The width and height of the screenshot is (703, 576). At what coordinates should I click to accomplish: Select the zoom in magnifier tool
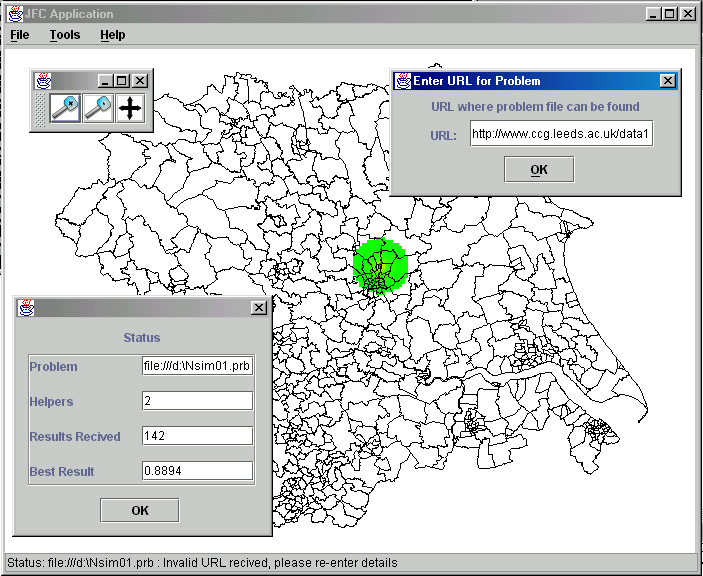pos(65,109)
